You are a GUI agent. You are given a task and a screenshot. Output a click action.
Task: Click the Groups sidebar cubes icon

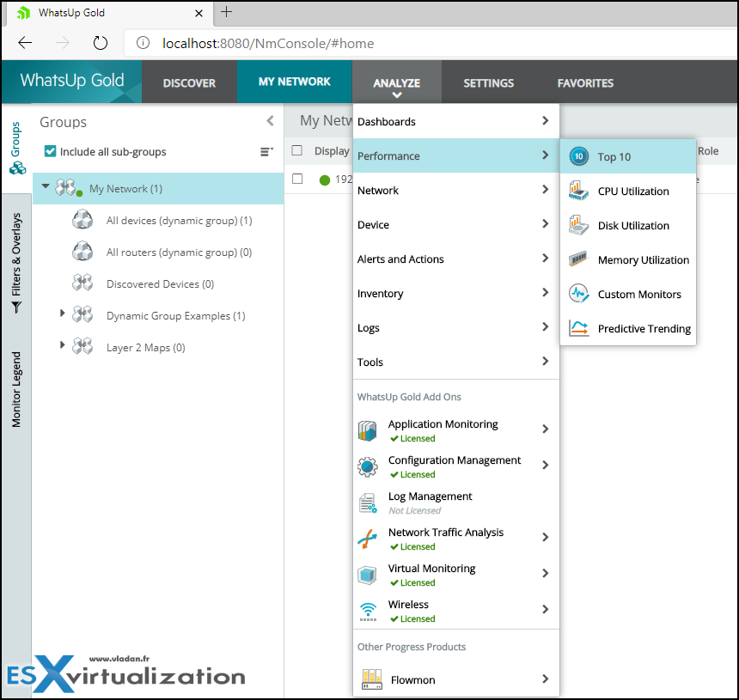click(x=17, y=168)
